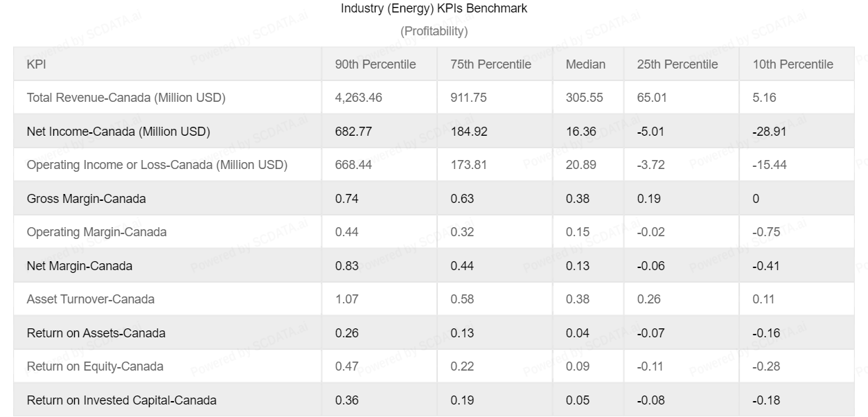Select the Asset Turnover-Canada row label
The image size is (868, 417).
[91, 299]
